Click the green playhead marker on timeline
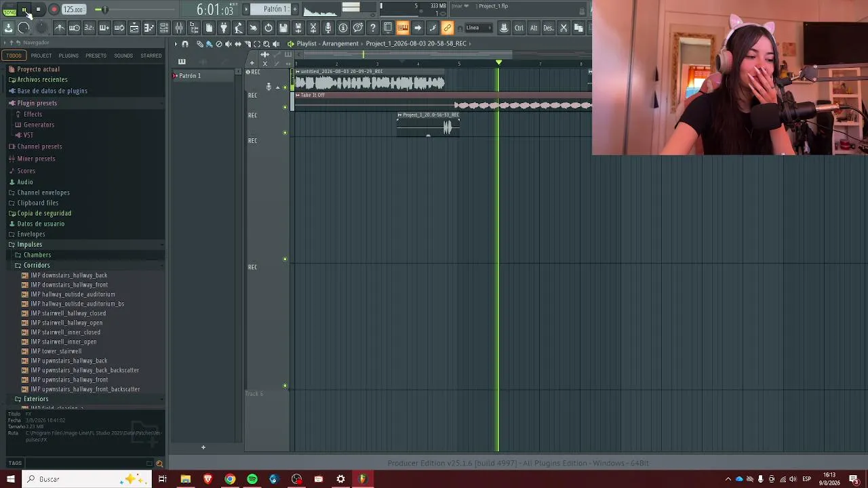This screenshot has width=868, height=488. point(498,63)
